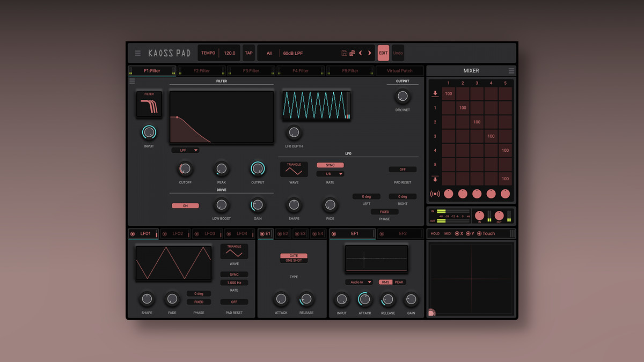
Task: Open the Audio In source dropdown
Action: (x=359, y=282)
